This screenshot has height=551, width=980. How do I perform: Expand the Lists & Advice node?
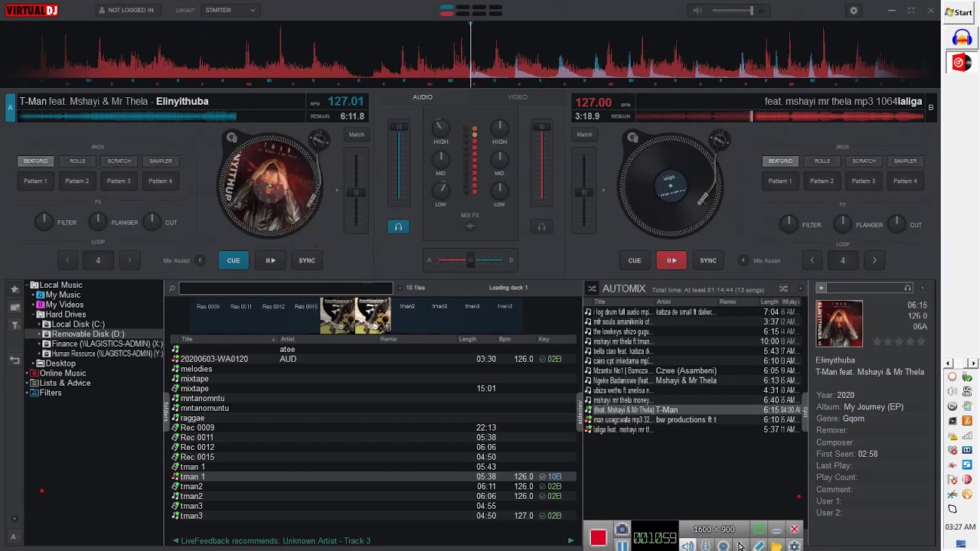click(28, 383)
